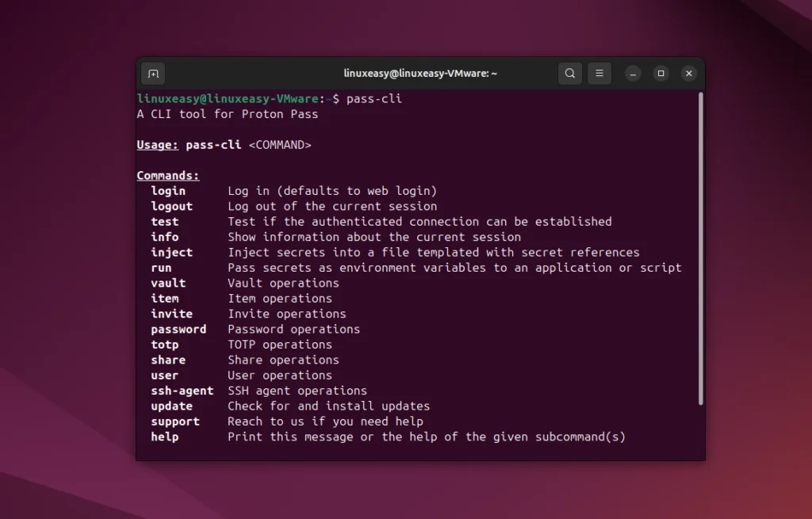The height and width of the screenshot is (519, 812).
Task: Click the linuxeasy@linuxeasy-VMware title text
Action: [x=420, y=73]
